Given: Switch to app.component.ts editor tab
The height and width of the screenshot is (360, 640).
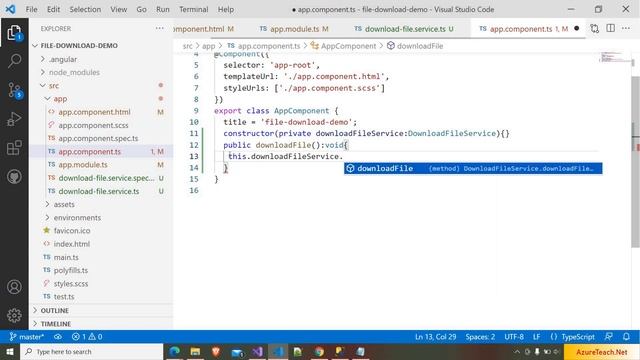Looking at the screenshot, I should [529, 29].
